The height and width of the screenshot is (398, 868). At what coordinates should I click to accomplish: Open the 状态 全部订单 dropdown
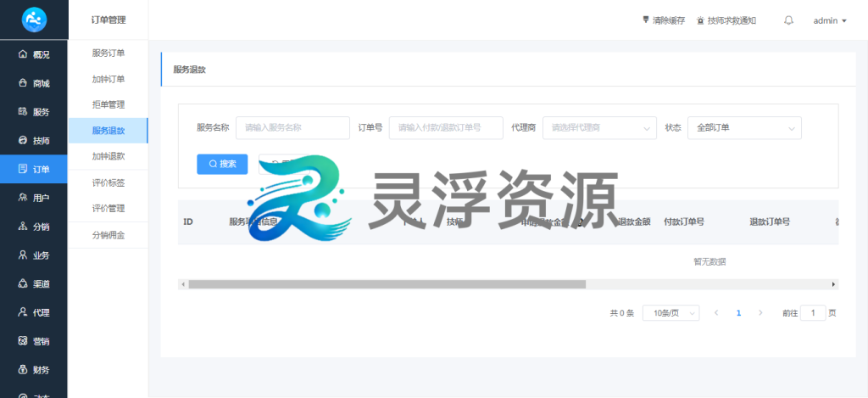pos(744,127)
